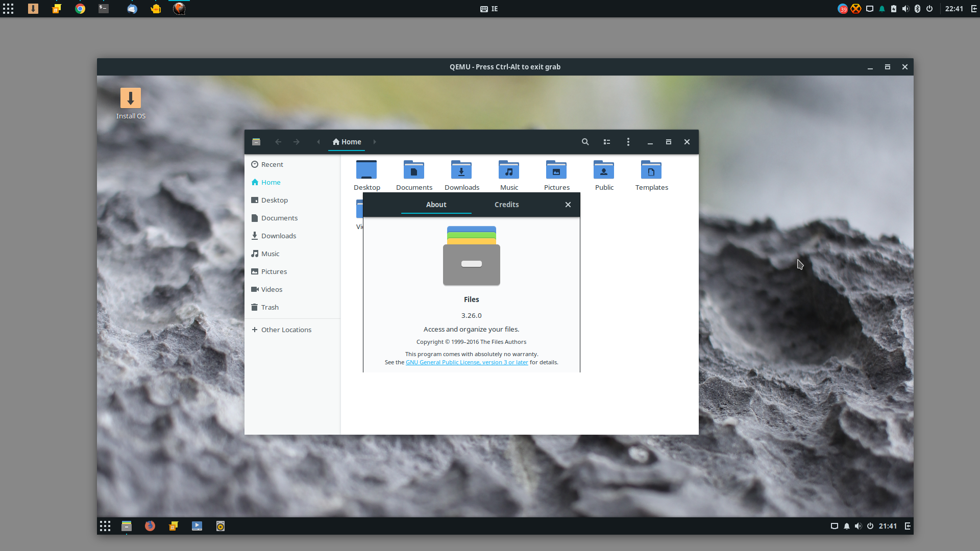Image resolution: width=980 pixels, height=551 pixels.
Task: Launch Google Chrome from the host panel
Action: 80,9
